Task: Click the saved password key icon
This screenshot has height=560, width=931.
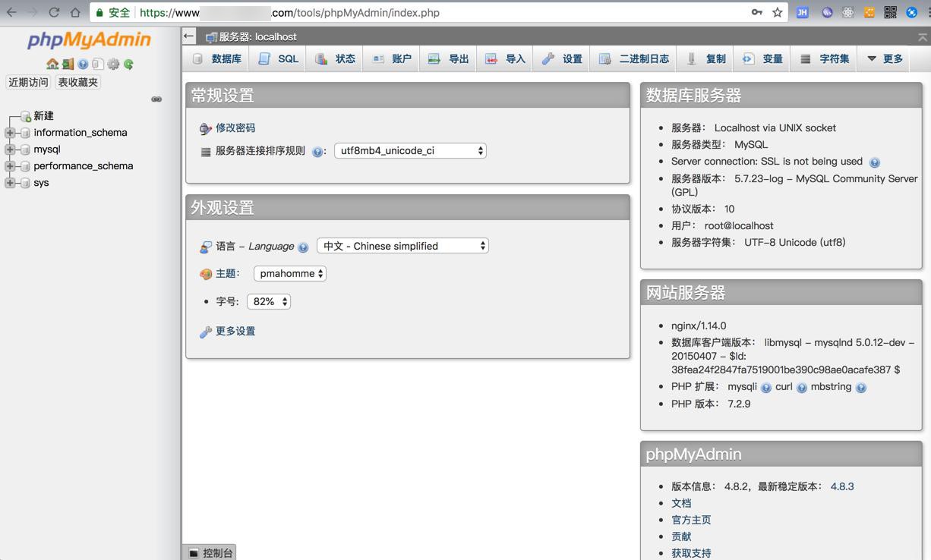Action: [x=757, y=12]
